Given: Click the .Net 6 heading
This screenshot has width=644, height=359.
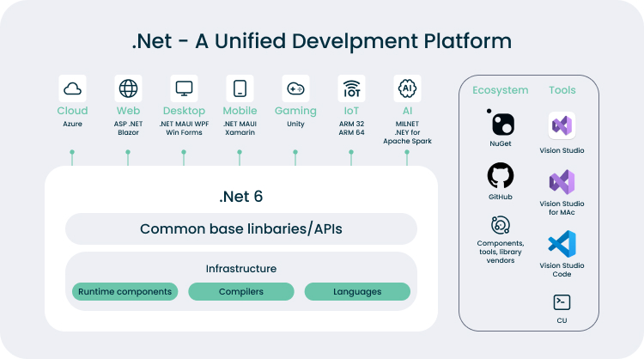Looking at the screenshot, I should 241,197.
